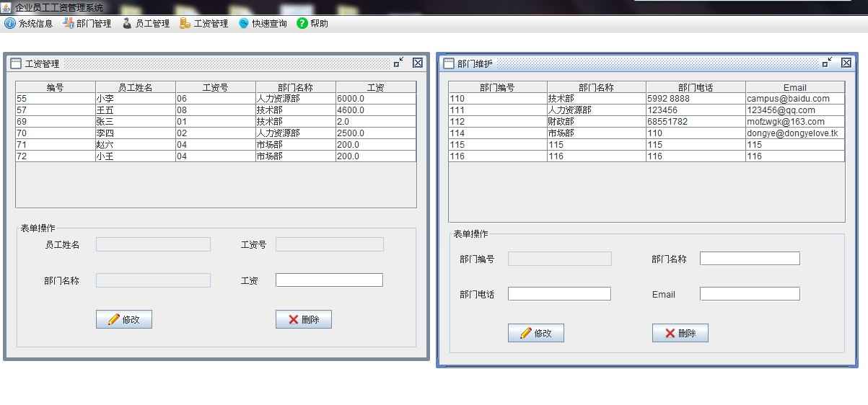The width and height of the screenshot is (868, 405).
Task: Click the campus@baidu.com cell
Action: [x=795, y=99]
